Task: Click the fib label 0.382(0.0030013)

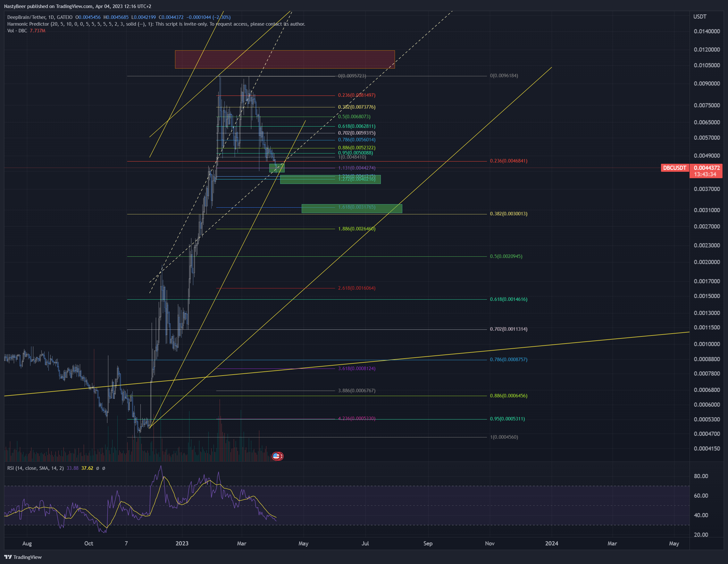Action: (x=508, y=214)
